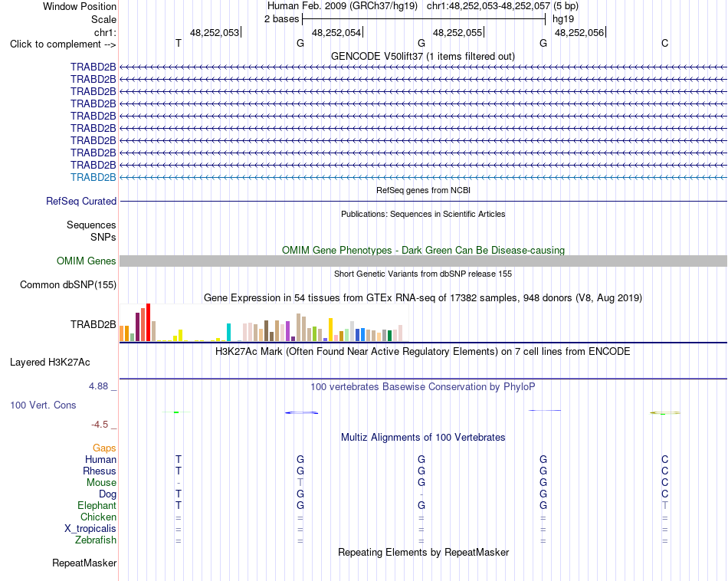Click Elephant's faded T alignment base
Image resolution: width=728 pixels, height=581 pixels.
pos(665,505)
